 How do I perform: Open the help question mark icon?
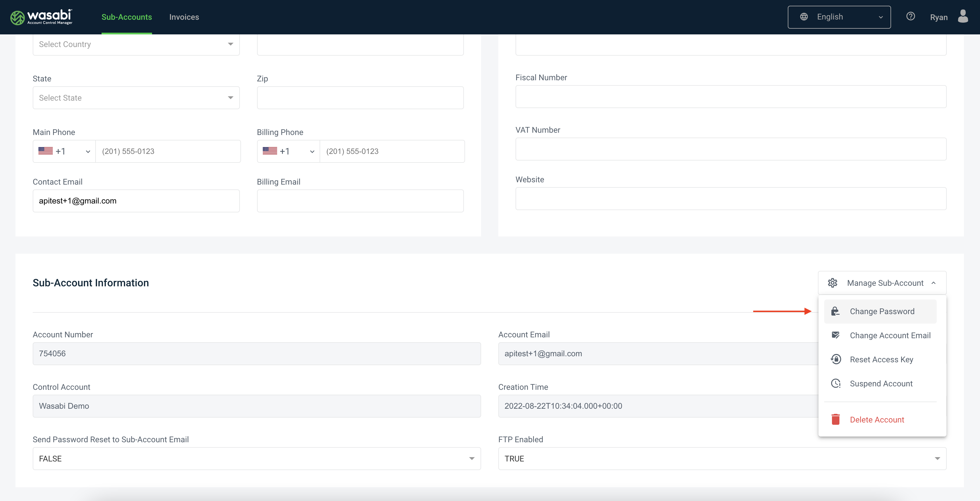point(910,16)
